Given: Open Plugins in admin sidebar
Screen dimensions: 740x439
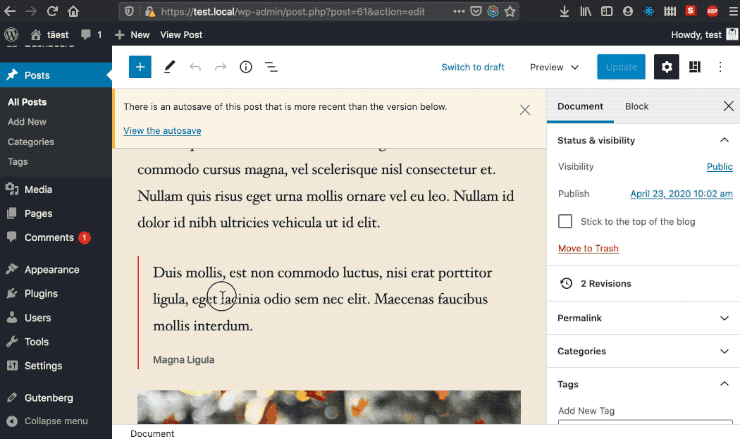Looking at the screenshot, I should [56, 294].
